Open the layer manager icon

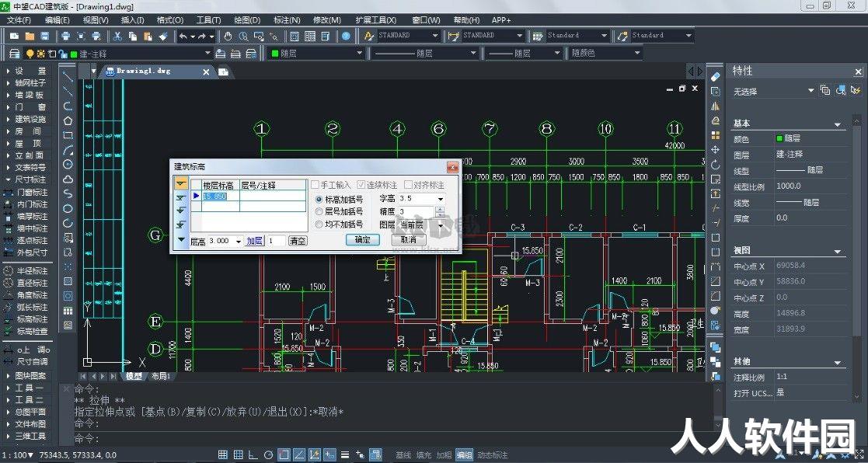coord(15,54)
